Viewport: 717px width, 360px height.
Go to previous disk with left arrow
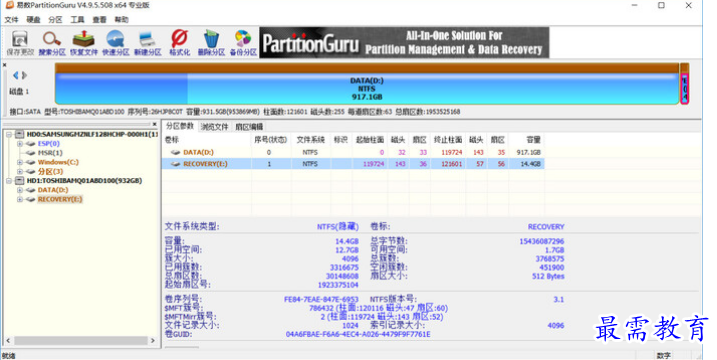16,75
